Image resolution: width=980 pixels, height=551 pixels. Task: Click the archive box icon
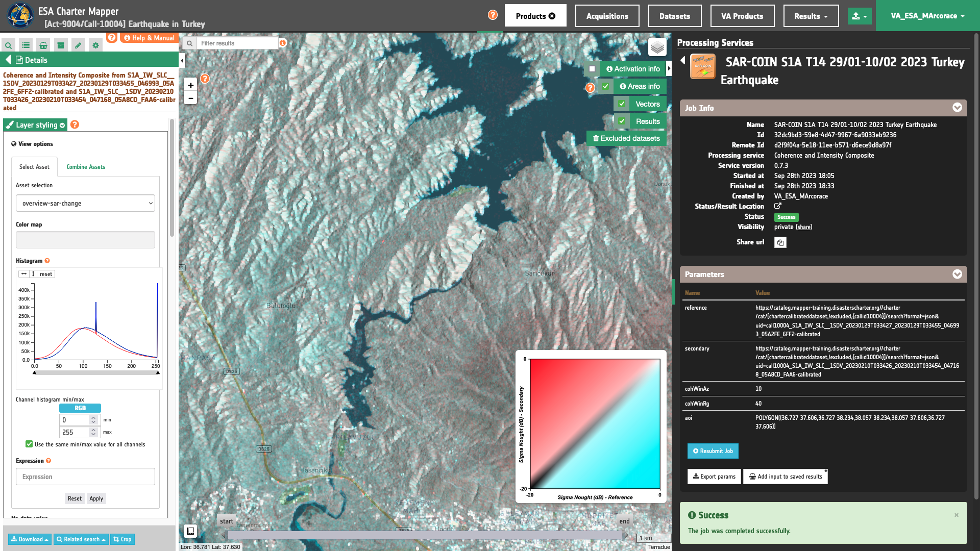[x=61, y=45]
